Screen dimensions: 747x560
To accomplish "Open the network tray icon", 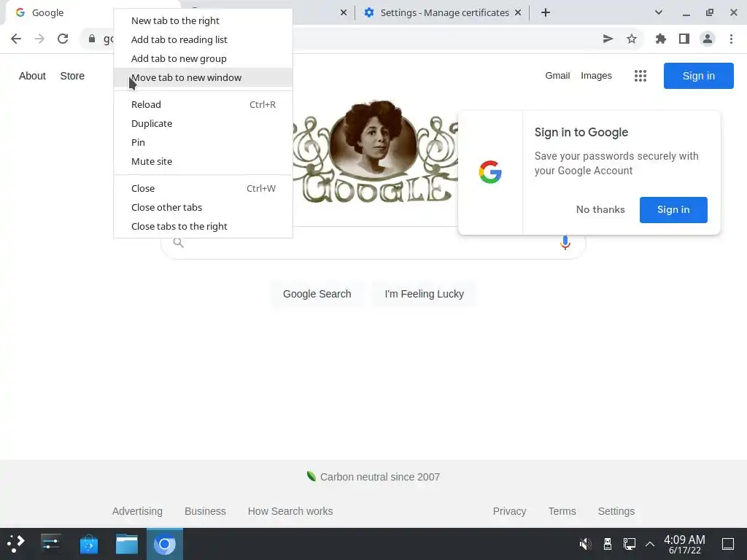I will click(630, 544).
